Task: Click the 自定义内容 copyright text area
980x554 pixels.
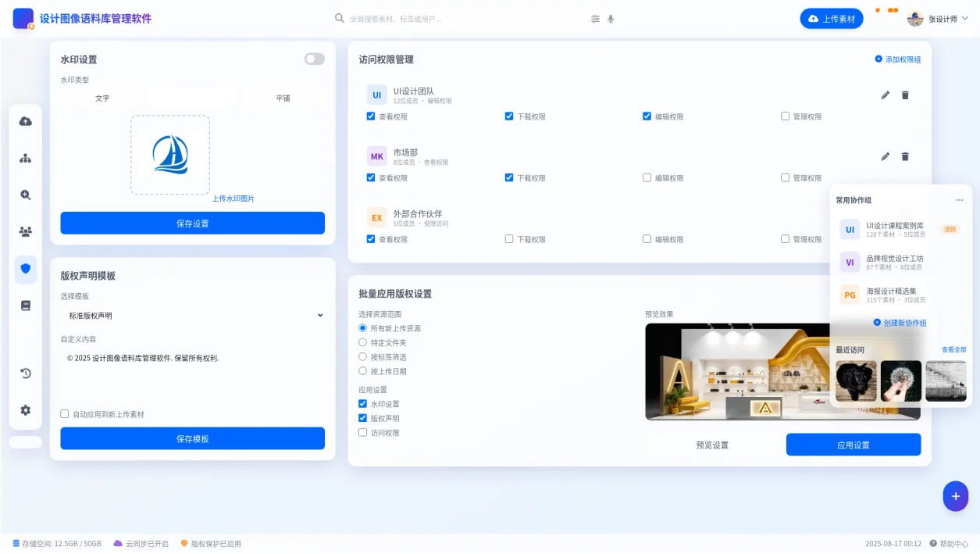Action: (x=193, y=375)
